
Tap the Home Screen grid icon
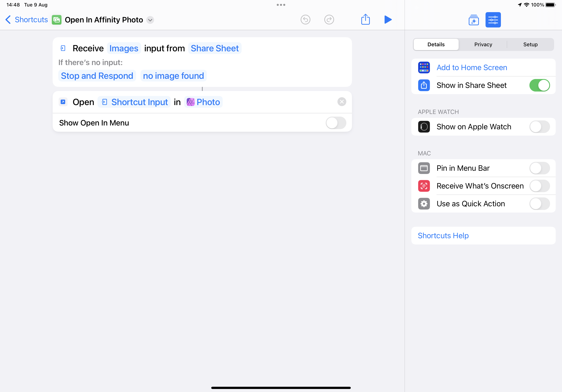[x=424, y=67]
